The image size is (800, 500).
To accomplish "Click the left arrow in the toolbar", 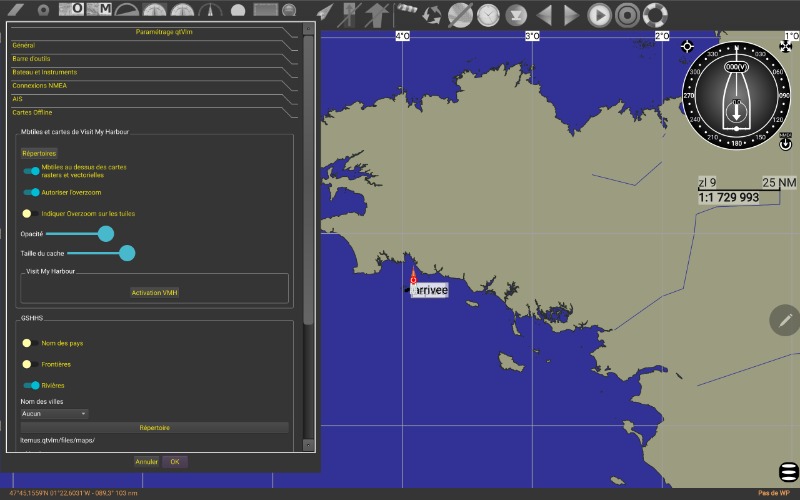I will pos(544,15).
